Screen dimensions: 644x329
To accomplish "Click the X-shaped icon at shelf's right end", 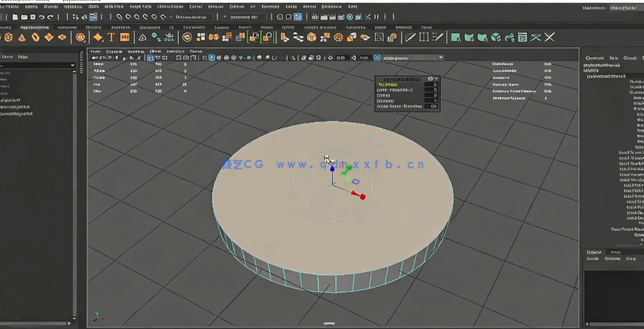I will pos(549,37).
